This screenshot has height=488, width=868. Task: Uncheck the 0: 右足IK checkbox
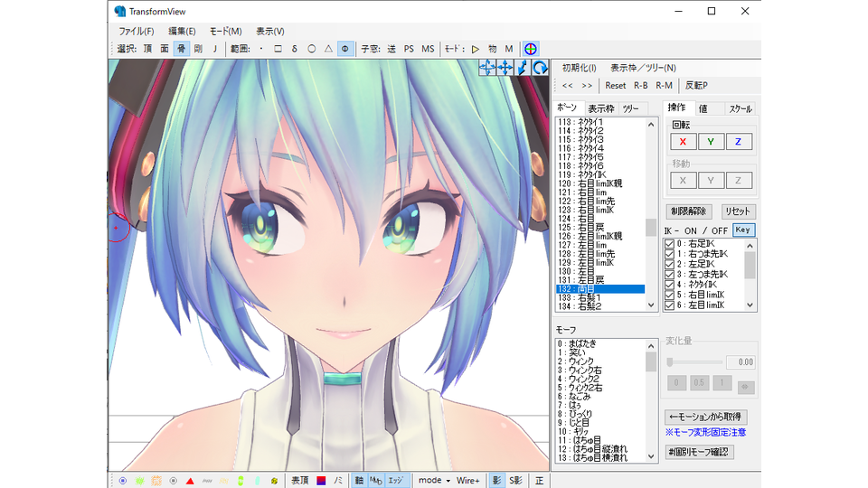pos(670,243)
